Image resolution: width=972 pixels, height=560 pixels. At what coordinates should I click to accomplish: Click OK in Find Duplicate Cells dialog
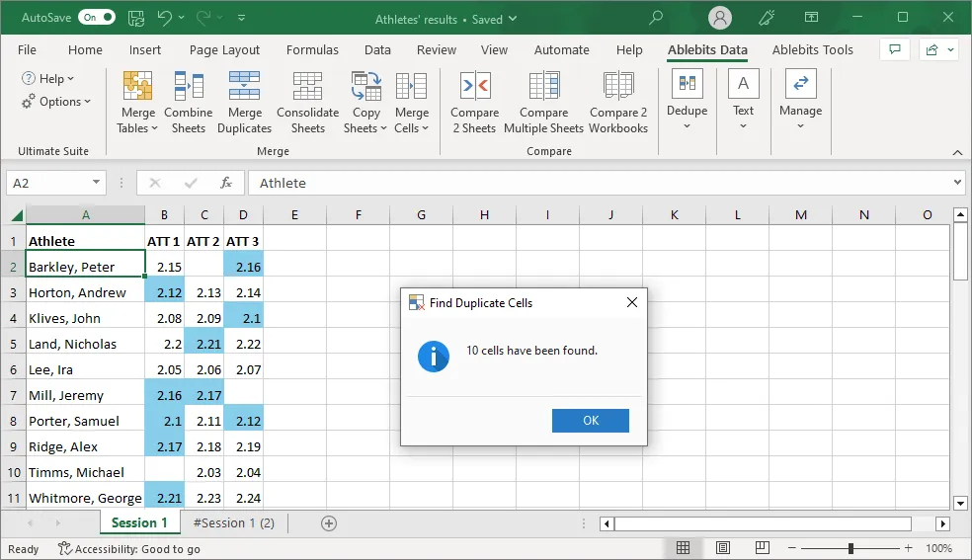(590, 421)
